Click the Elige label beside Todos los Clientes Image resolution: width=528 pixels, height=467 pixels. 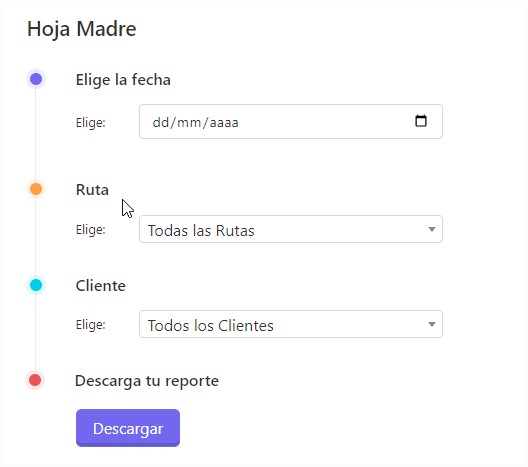coord(91,325)
